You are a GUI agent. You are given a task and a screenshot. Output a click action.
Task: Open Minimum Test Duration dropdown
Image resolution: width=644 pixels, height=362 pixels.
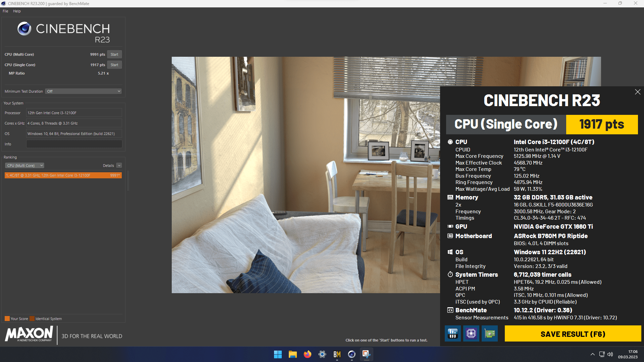point(84,91)
